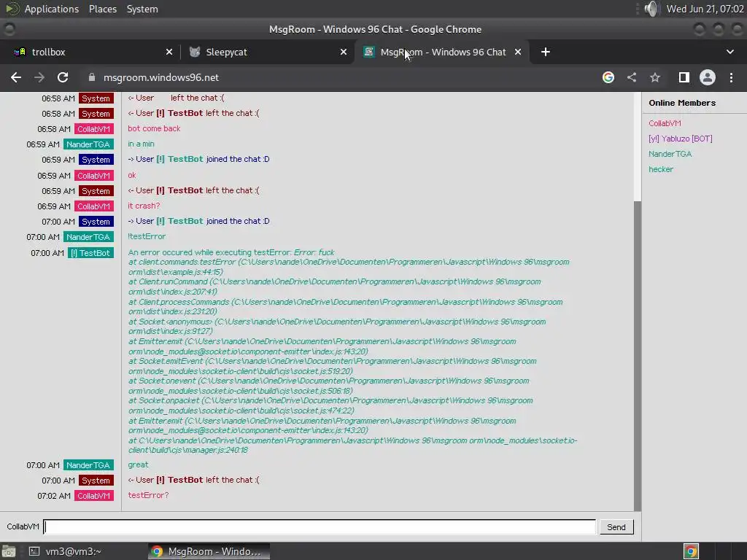The image size is (747, 560).
Task: Click the 'in a min' message
Action: tap(141, 144)
